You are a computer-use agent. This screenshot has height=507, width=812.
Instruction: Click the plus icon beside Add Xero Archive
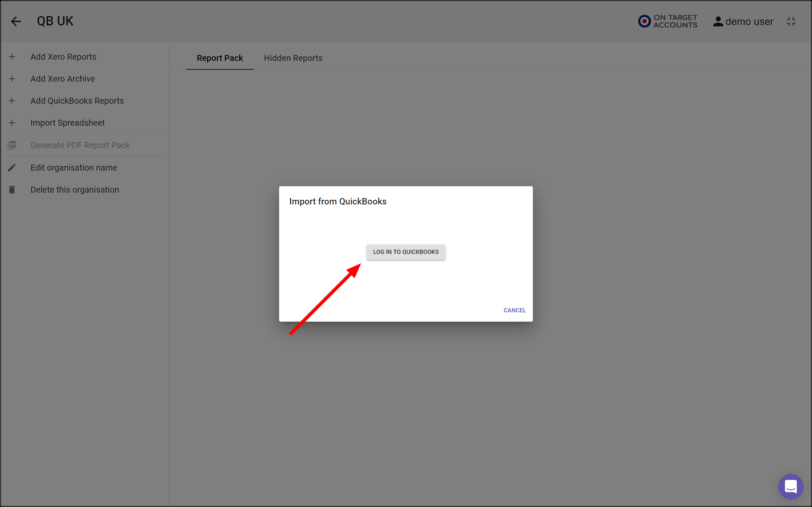(x=12, y=79)
